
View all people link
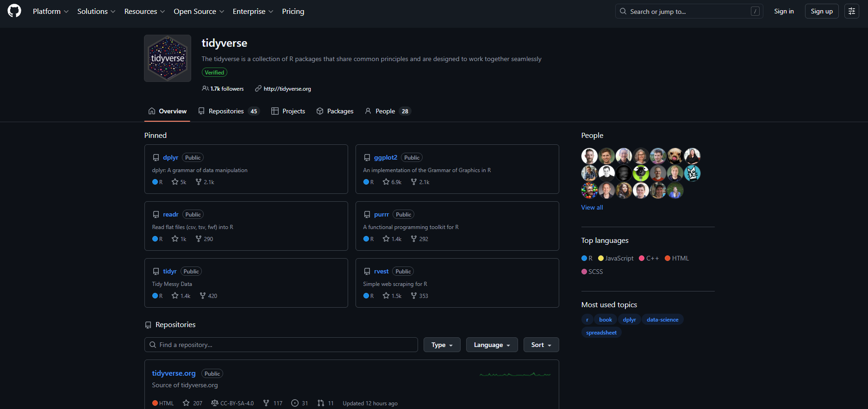[x=592, y=207]
